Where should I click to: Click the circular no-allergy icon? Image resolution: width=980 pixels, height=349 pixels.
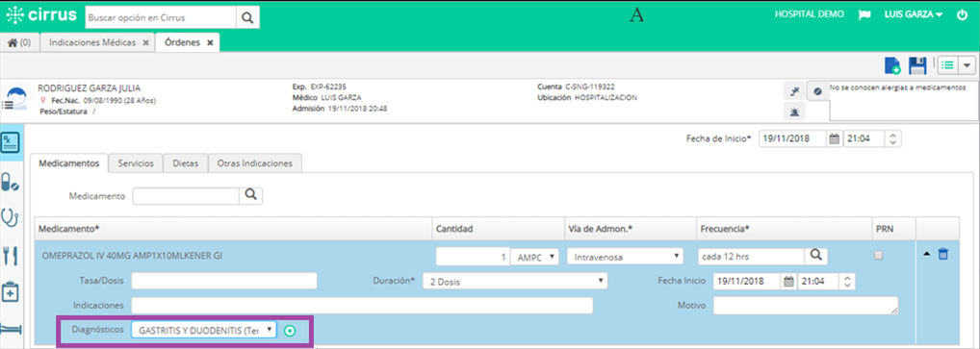(817, 91)
